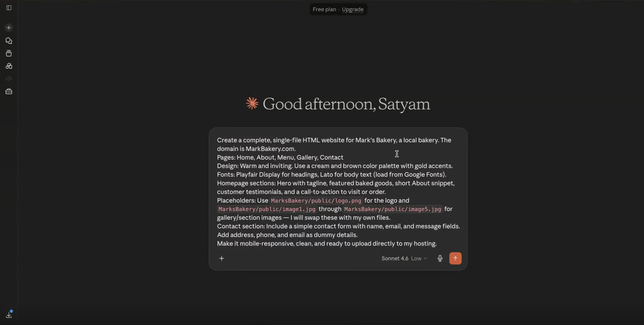Activate the microphone voice input
This screenshot has width=644, height=325.
(440, 258)
